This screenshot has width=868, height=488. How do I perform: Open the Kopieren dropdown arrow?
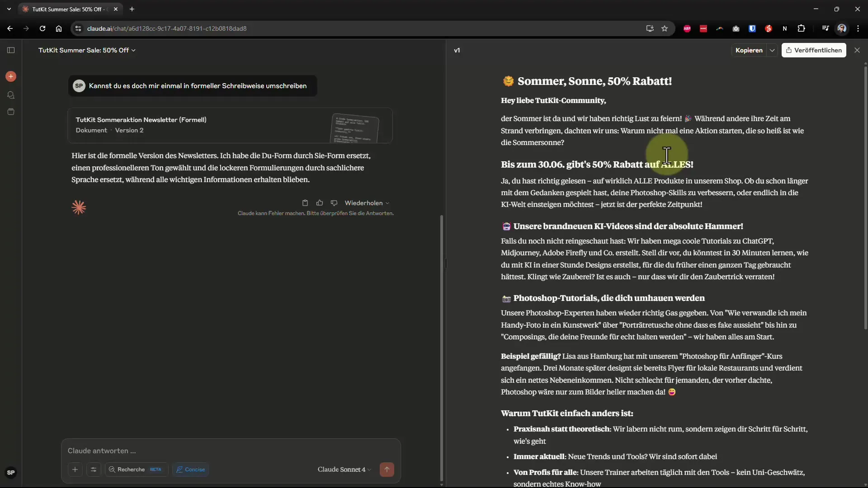click(772, 50)
